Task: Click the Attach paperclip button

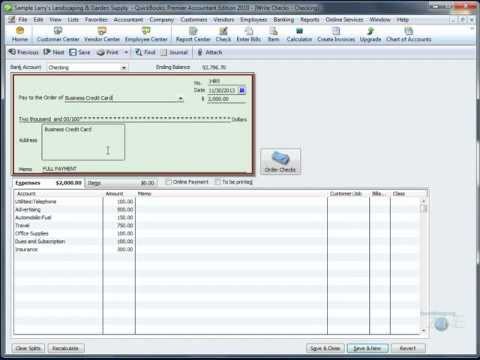Action: 210,52
